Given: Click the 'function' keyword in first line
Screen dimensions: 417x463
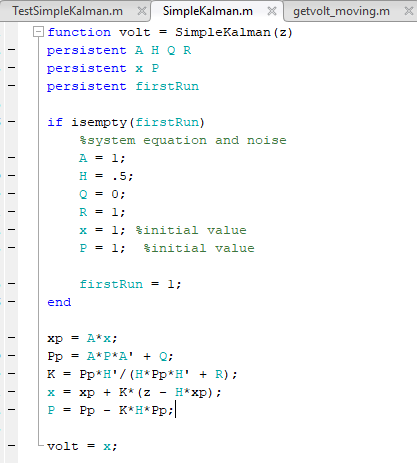Looking at the screenshot, I should pyautogui.click(x=79, y=32).
